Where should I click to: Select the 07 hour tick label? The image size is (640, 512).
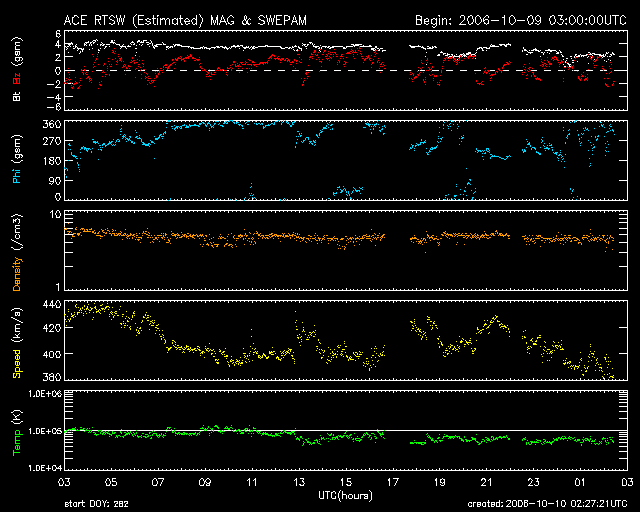point(157,482)
